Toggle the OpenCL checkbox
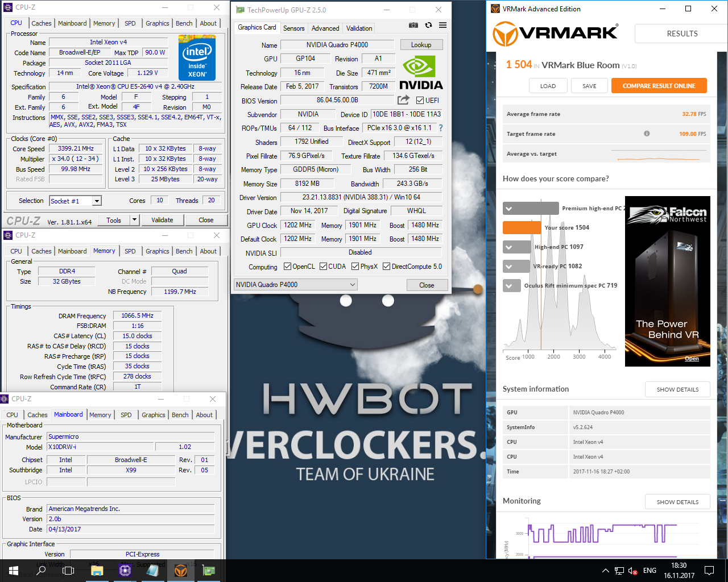 [x=287, y=267]
